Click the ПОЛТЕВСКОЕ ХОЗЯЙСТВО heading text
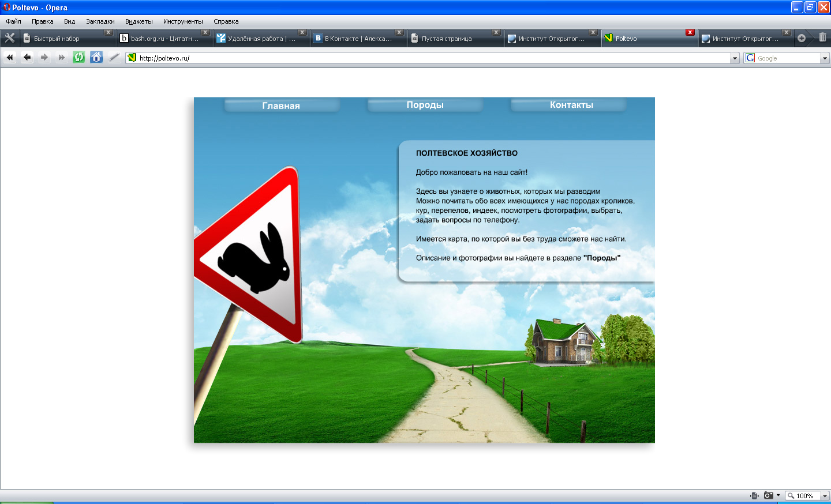The image size is (831, 504). point(467,153)
